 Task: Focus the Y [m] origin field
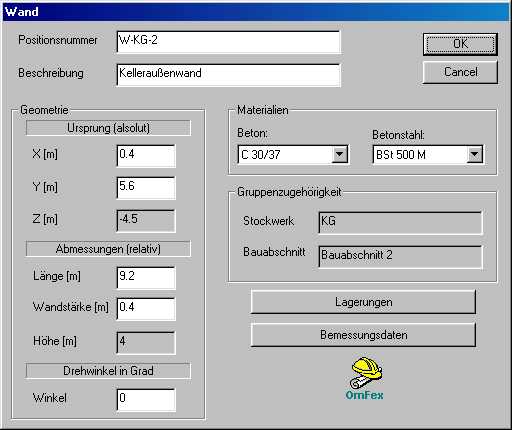(x=146, y=188)
